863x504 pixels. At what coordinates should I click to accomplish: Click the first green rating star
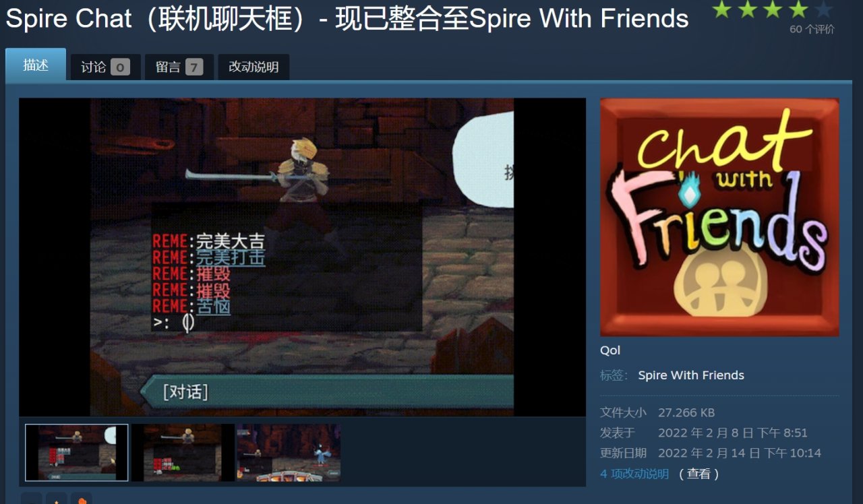[x=722, y=9]
